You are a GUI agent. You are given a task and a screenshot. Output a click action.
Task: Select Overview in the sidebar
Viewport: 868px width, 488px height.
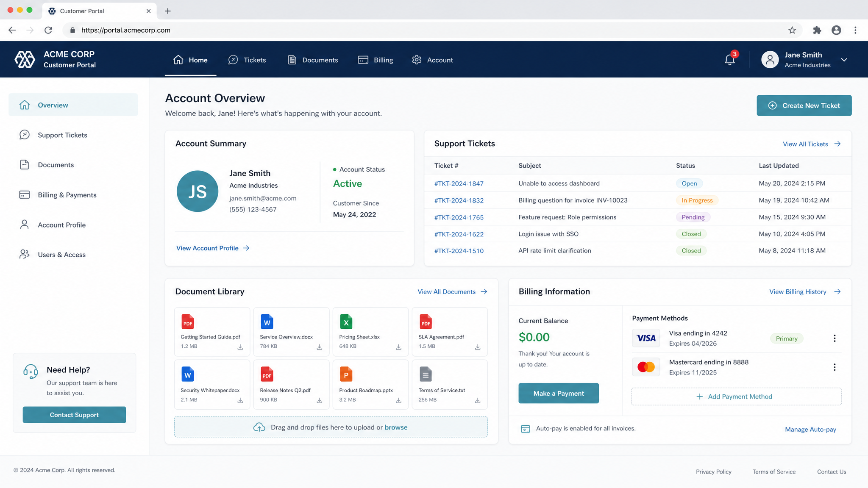click(73, 105)
